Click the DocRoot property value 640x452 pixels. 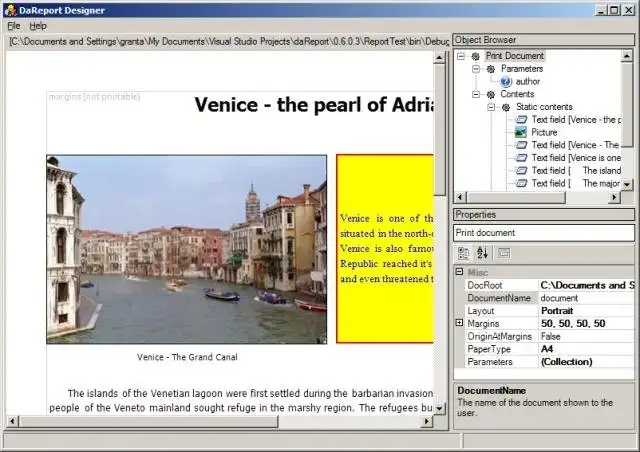point(587,285)
